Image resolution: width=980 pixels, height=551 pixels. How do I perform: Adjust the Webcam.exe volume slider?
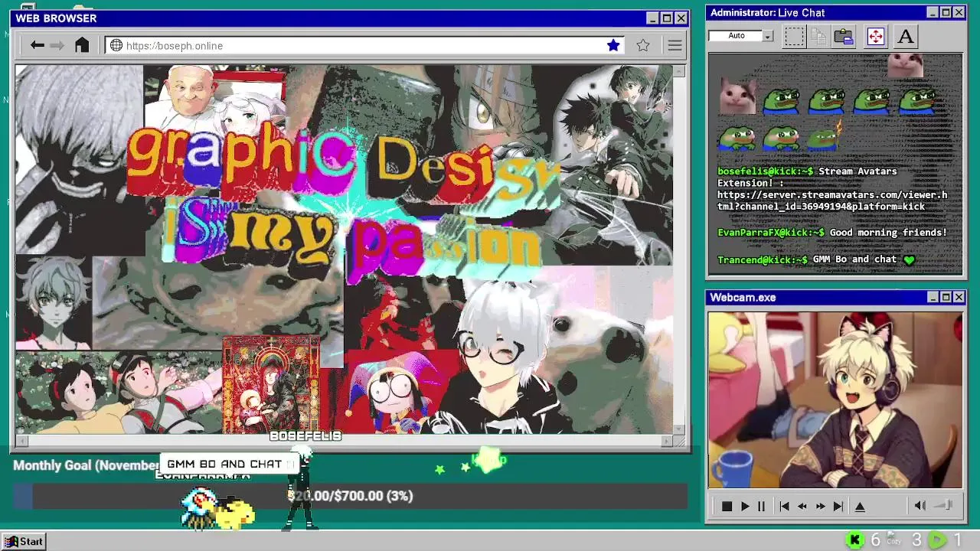click(943, 505)
